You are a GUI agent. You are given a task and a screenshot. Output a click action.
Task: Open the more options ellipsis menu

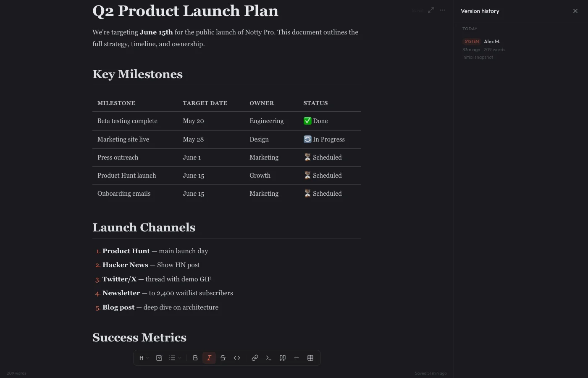(443, 10)
